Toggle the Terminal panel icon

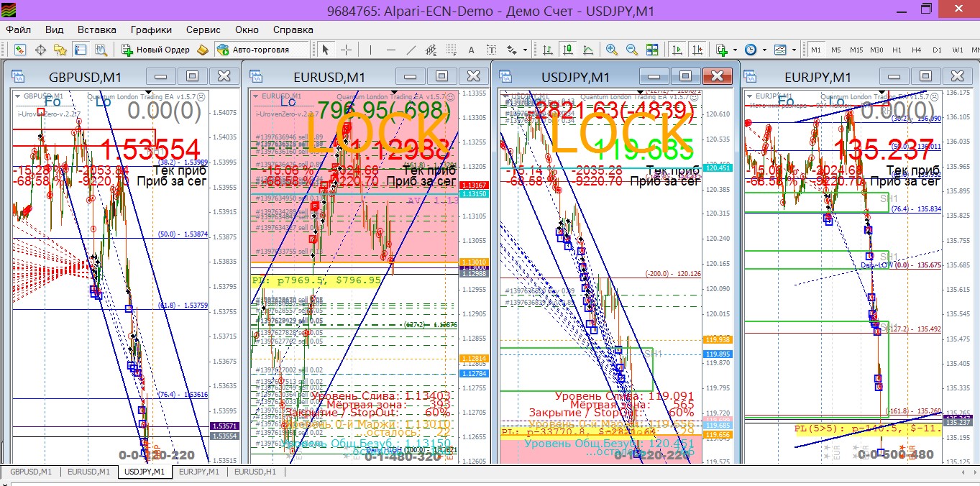coord(81,50)
